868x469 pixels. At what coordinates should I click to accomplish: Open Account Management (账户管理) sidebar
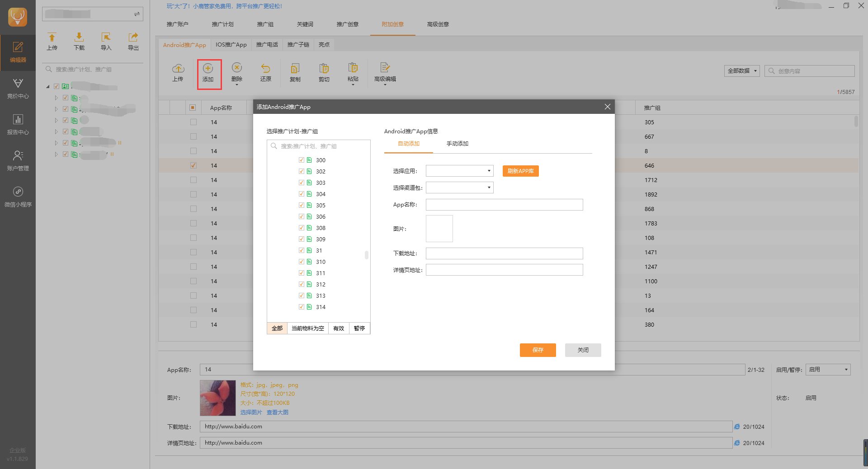[18, 161]
